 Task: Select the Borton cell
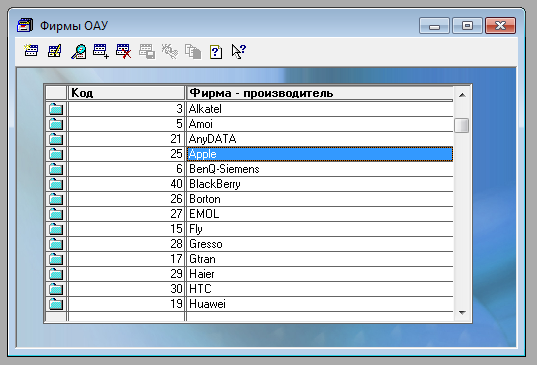(x=320, y=199)
